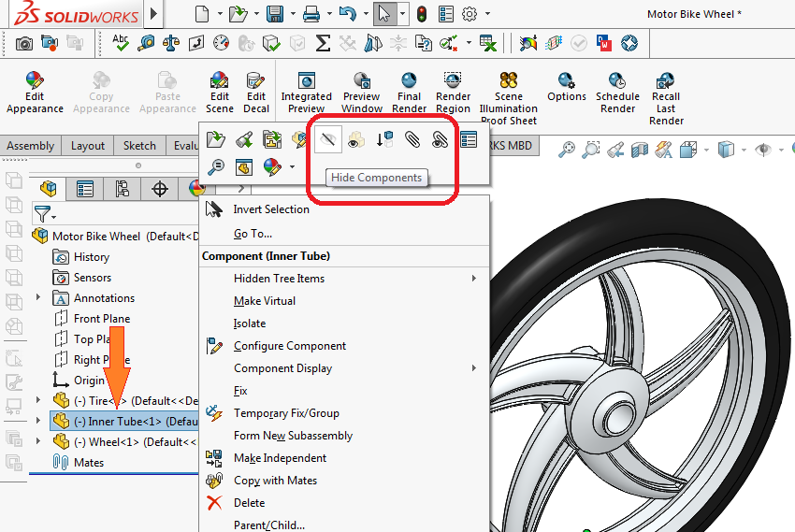Open Scene Illumination Proof Sheet
This screenshot has width=795, height=532.
click(509, 98)
